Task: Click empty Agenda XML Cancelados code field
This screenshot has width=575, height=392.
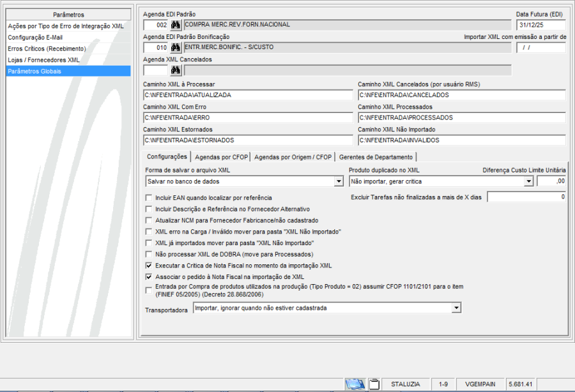Action: [x=155, y=70]
